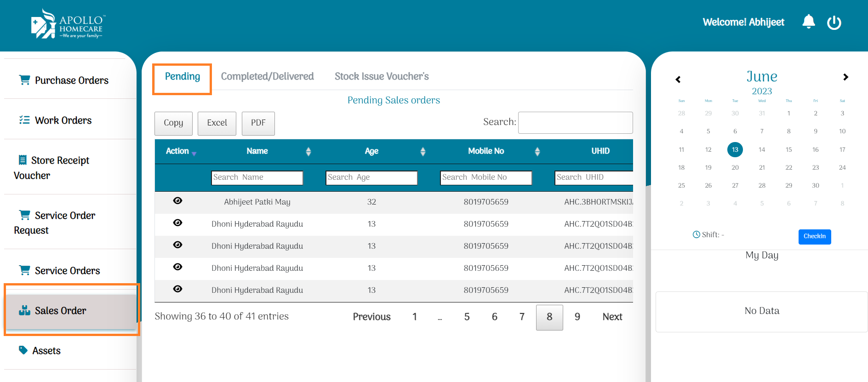Viewport: 868px width, 382px height.
Task: Go to next calendar month arrow
Action: pyautogui.click(x=845, y=77)
